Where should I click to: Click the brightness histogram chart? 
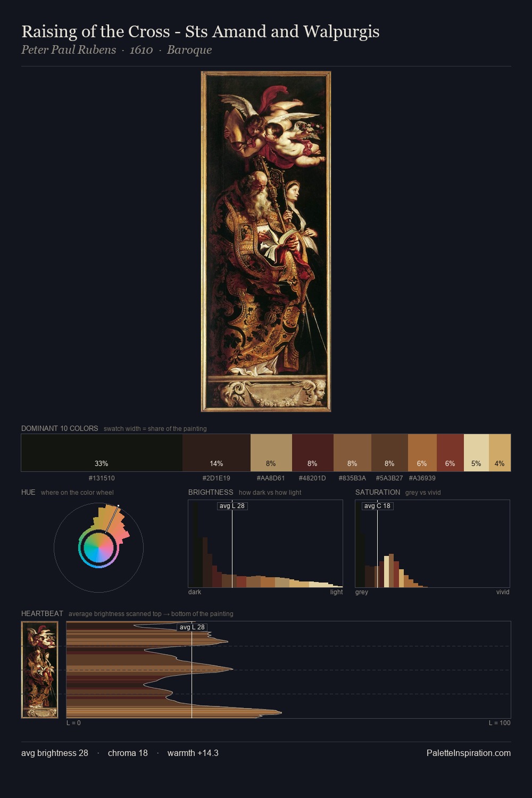pos(265,544)
